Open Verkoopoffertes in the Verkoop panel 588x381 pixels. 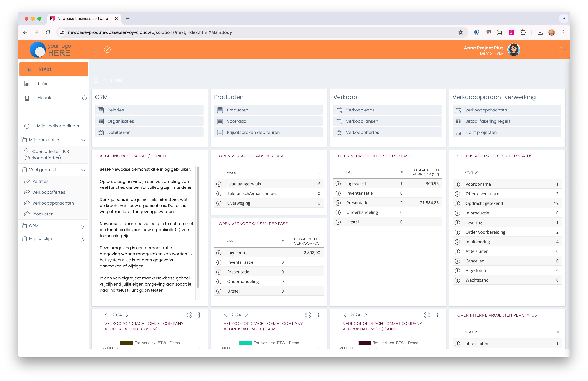(362, 133)
